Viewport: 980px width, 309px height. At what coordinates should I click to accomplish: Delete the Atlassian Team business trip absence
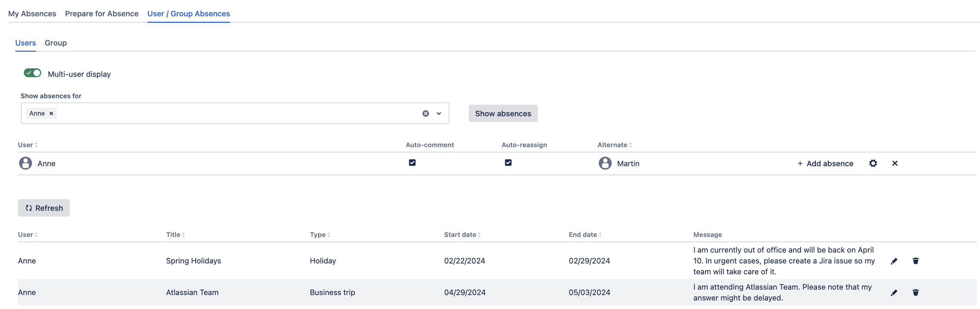coord(915,292)
